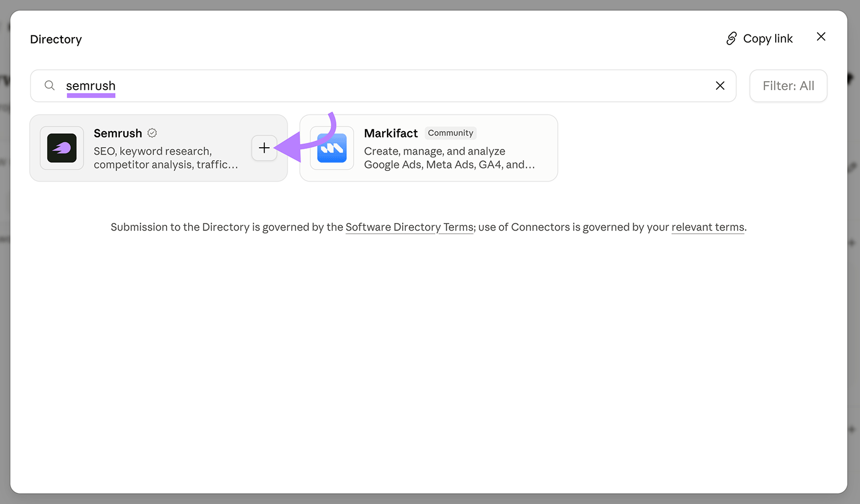The width and height of the screenshot is (860, 504).
Task: Click the Semrush description text
Action: 166,158
